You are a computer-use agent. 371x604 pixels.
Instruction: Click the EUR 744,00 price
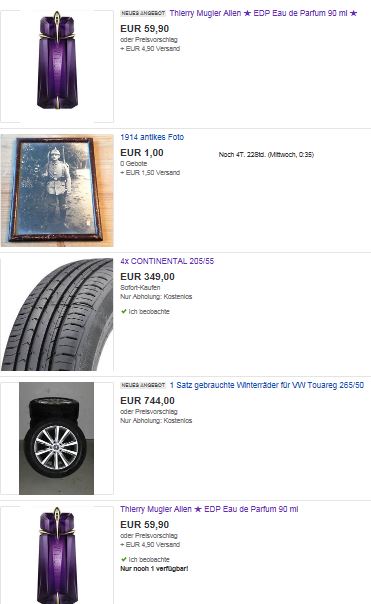(147, 401)
